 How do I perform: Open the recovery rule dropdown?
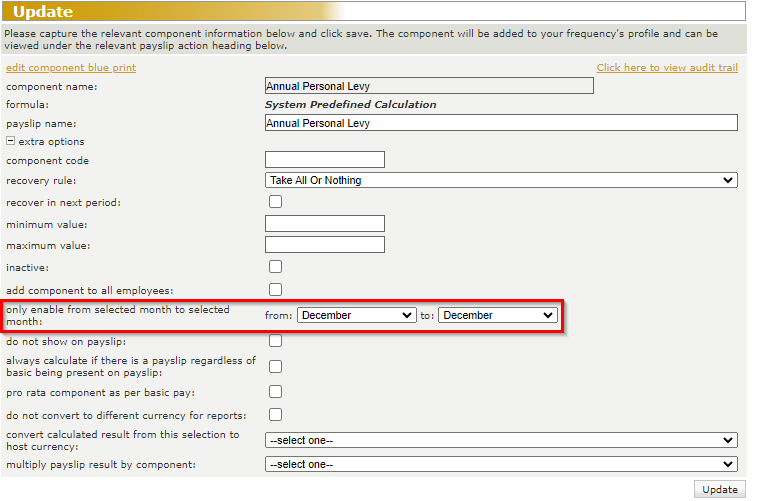coord(501,180)
